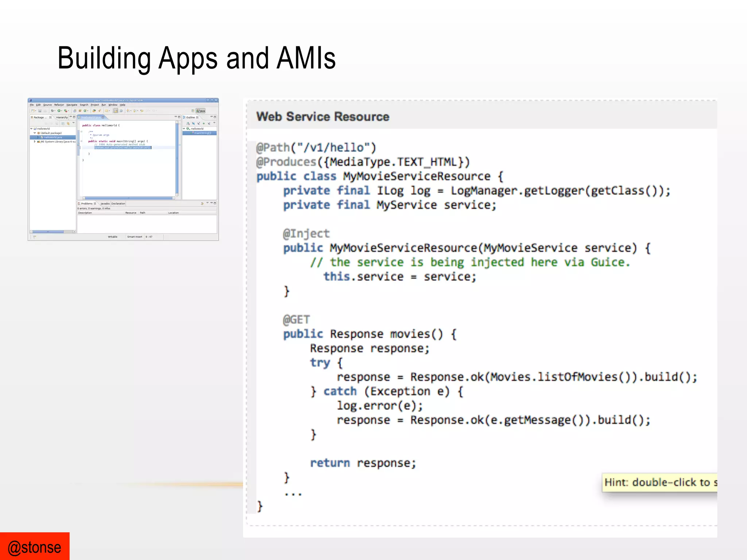
Task: Select main(String[]) in Outline view
Action: click(200, 133)
